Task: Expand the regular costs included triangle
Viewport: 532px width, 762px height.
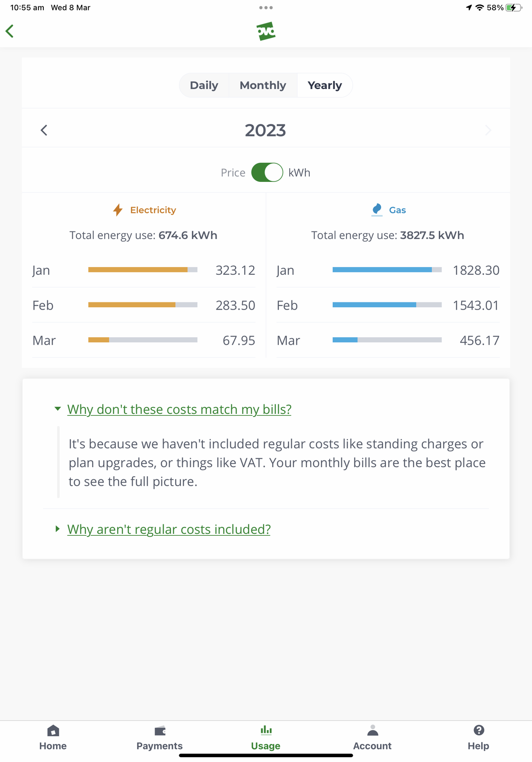Action: tap(58, 529)
